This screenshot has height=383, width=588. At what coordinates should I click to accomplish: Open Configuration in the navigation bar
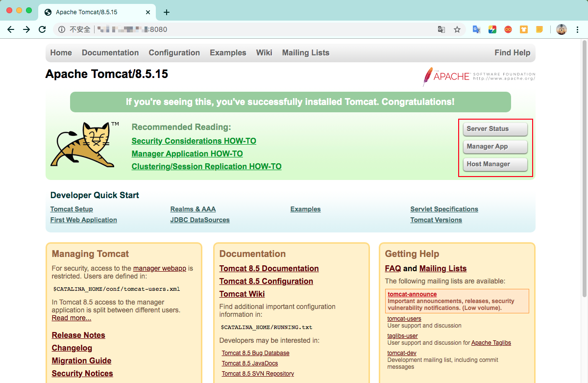click(174, 53)
